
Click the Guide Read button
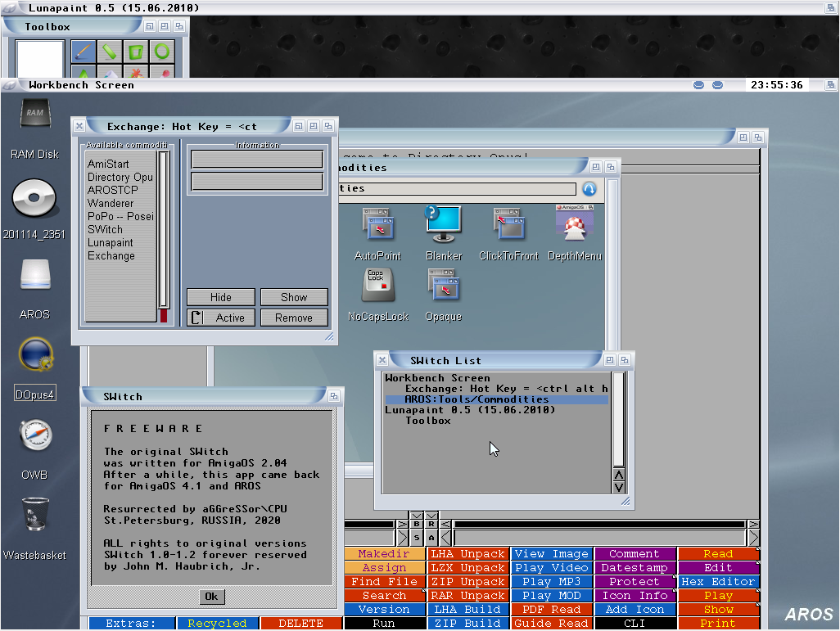pos(551,624)
